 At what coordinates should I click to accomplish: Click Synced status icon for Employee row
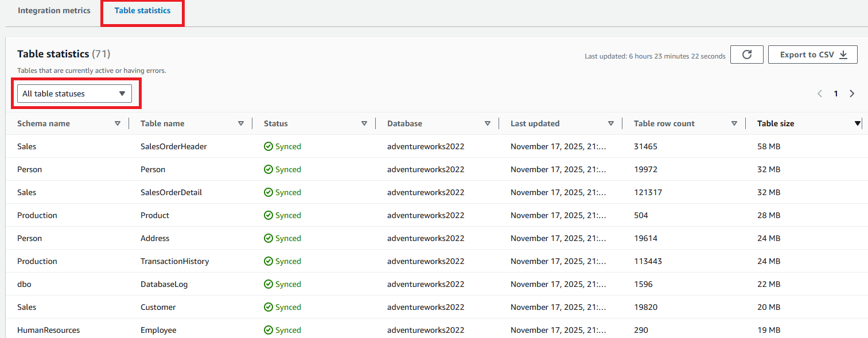tap(268, 330)
